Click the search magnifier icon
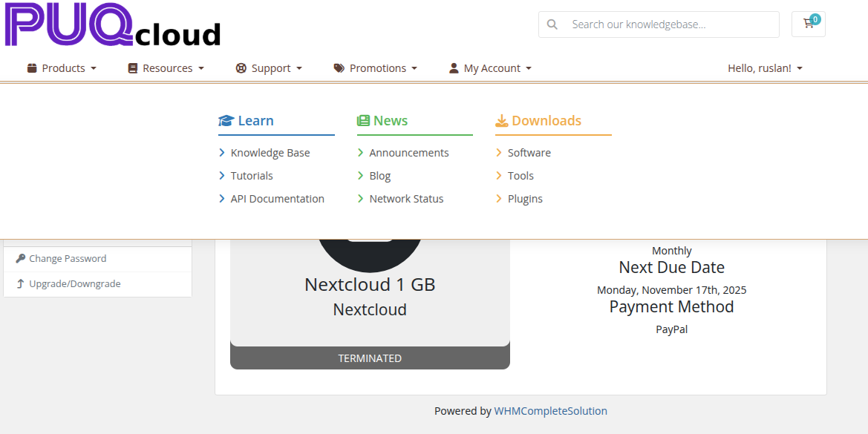The height and width of the screenshot is (434, 868). pos(552,24)
